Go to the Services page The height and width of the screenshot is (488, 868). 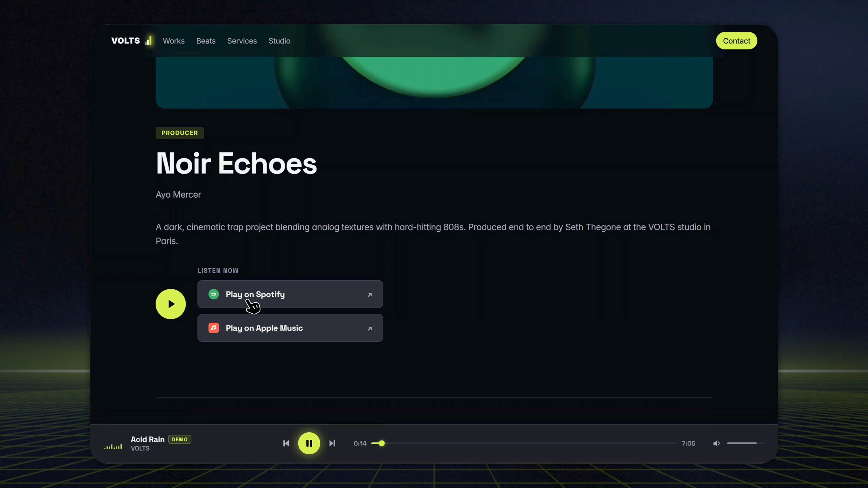tap(242, 41)
